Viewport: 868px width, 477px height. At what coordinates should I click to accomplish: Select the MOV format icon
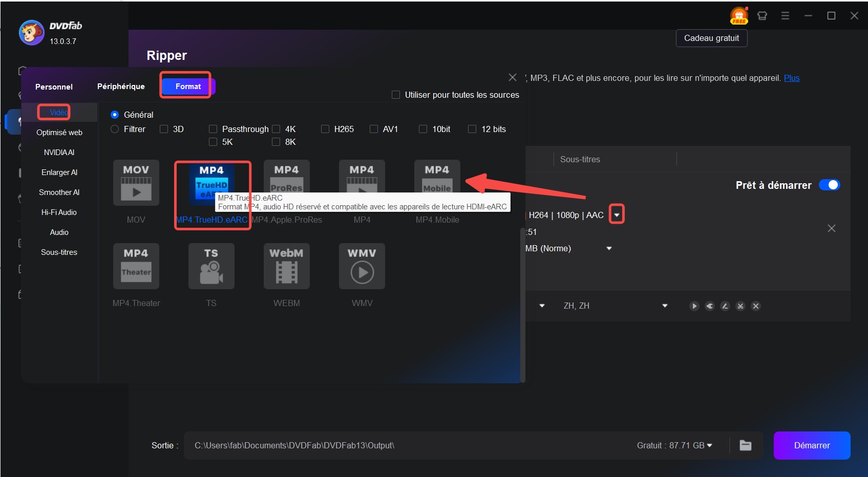coord(136,183)
